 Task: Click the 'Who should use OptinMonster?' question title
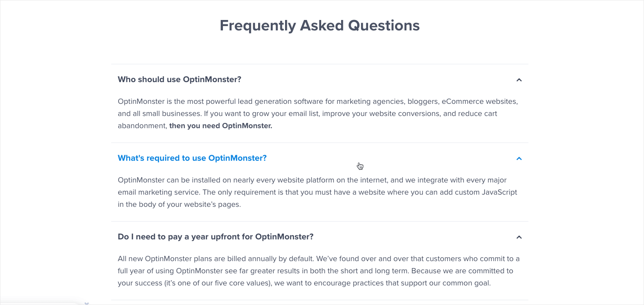point(179,80)
